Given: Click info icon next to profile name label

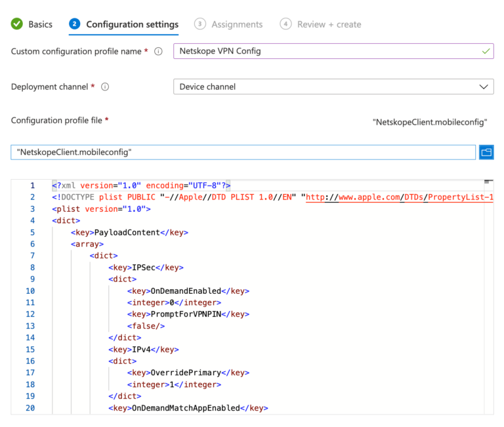Looking at the screenshot, I should coord(158,52).
